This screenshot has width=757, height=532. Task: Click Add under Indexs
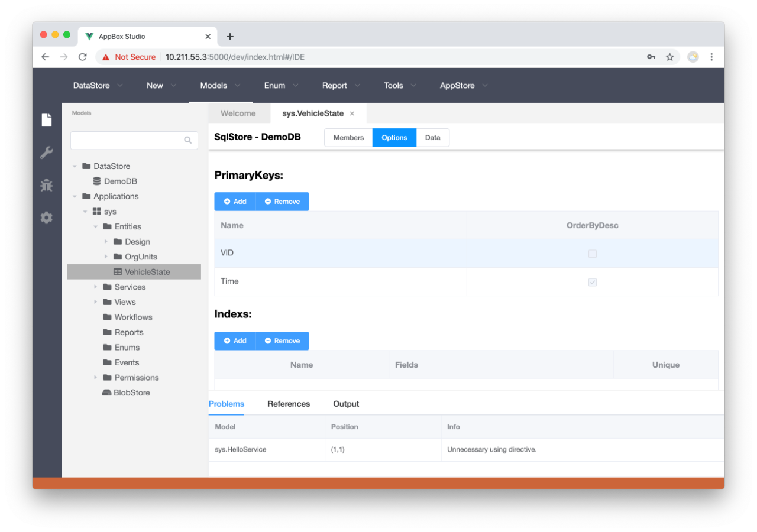[x=235, y=341]
